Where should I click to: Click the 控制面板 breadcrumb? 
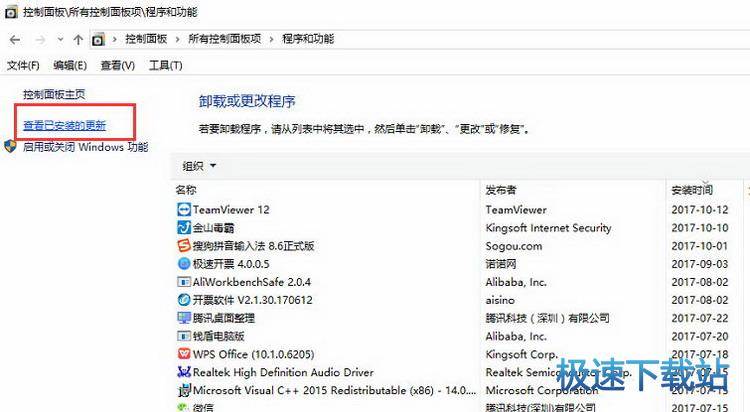click(146, 39)
